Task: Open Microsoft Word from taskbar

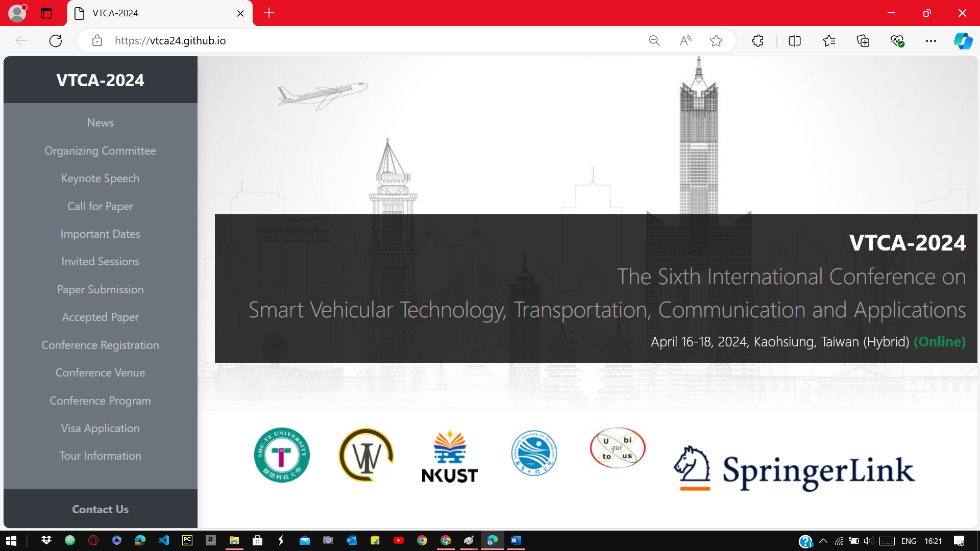Action: coord(516,540)
